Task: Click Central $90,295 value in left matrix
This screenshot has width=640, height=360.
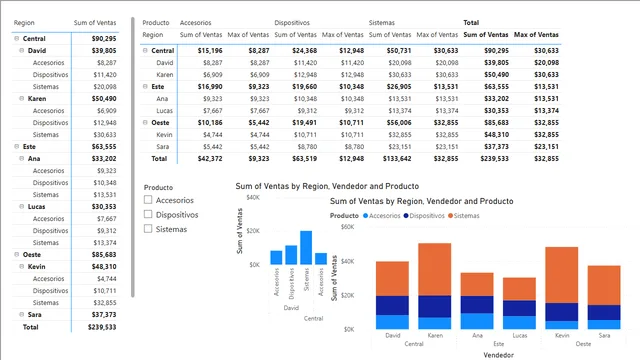Action: coord(104,38)
